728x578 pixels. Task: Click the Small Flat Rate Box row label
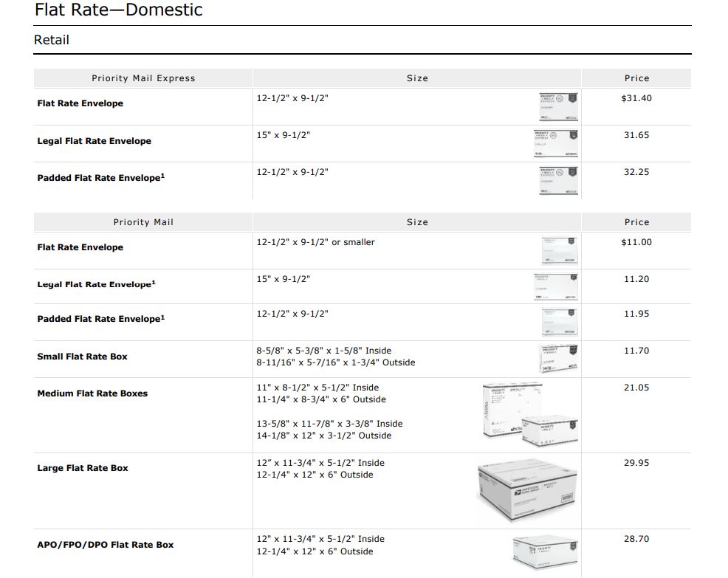click(82, 357)
